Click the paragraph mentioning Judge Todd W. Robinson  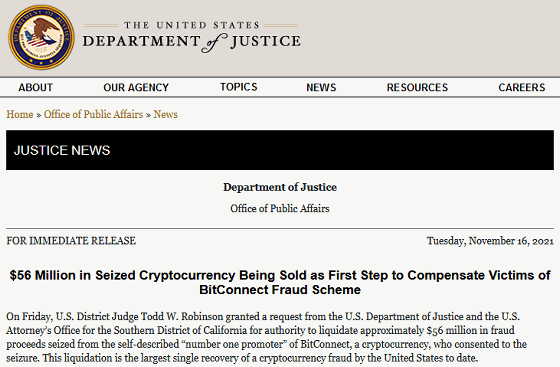pyautogui.click(x=266, y=337)
